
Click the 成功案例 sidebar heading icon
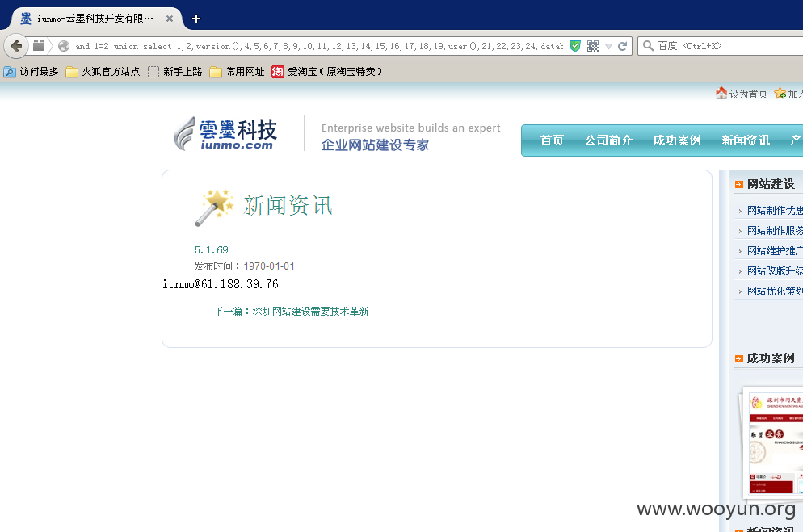[x=738, y=358]
